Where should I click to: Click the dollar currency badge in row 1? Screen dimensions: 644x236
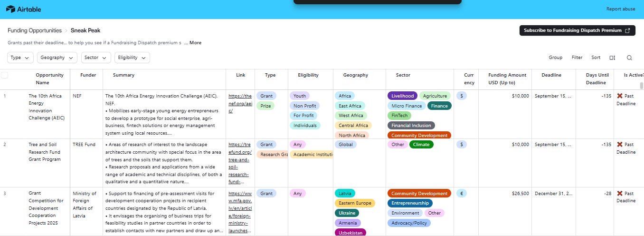[462, 96]
